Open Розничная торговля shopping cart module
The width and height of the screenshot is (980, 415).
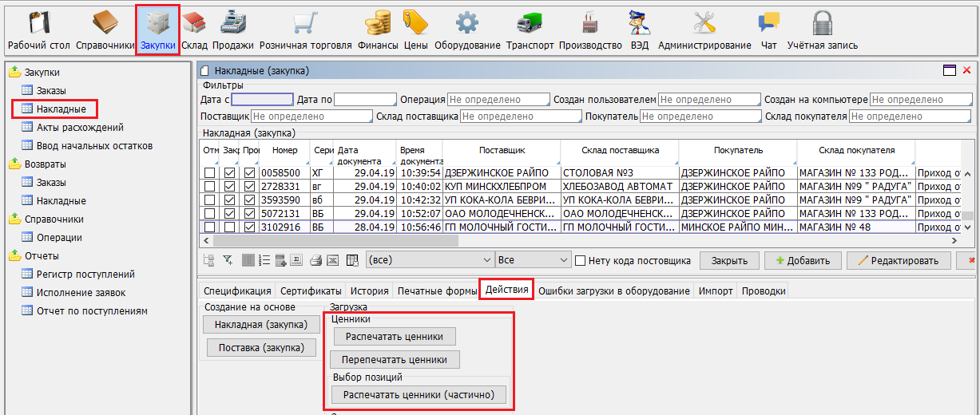(x=305, y=30)
